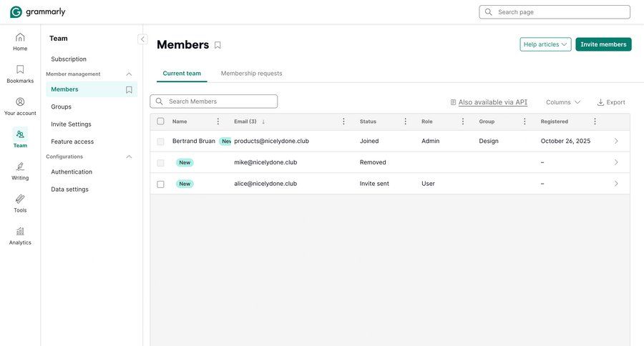The height and width of the screenshot is (346, 644).
Task: Click New badge in mike row
Action: click(x=185, y=162)
